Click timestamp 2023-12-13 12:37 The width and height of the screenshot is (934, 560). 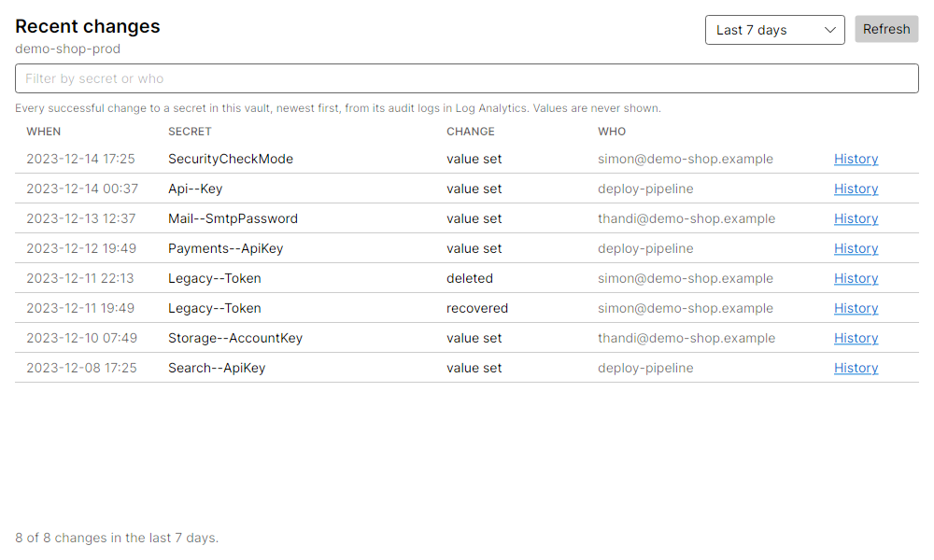pyautogui.click(x=81, y=218)
